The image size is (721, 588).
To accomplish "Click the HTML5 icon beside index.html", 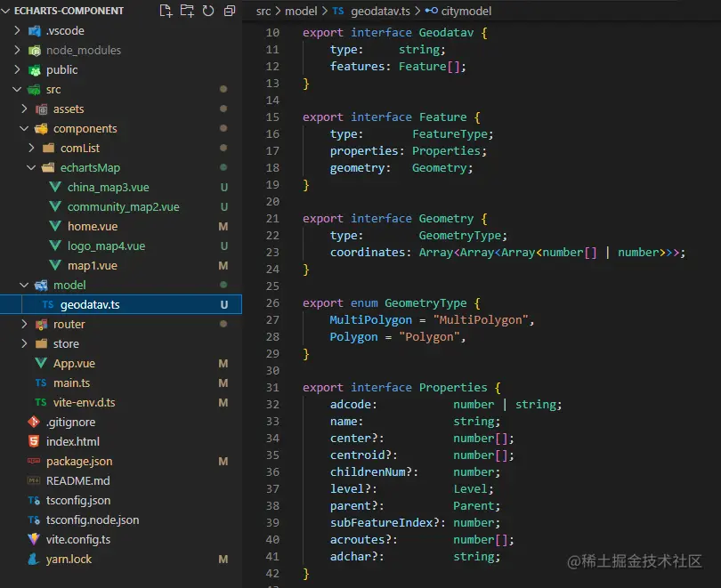I will 34,441.
